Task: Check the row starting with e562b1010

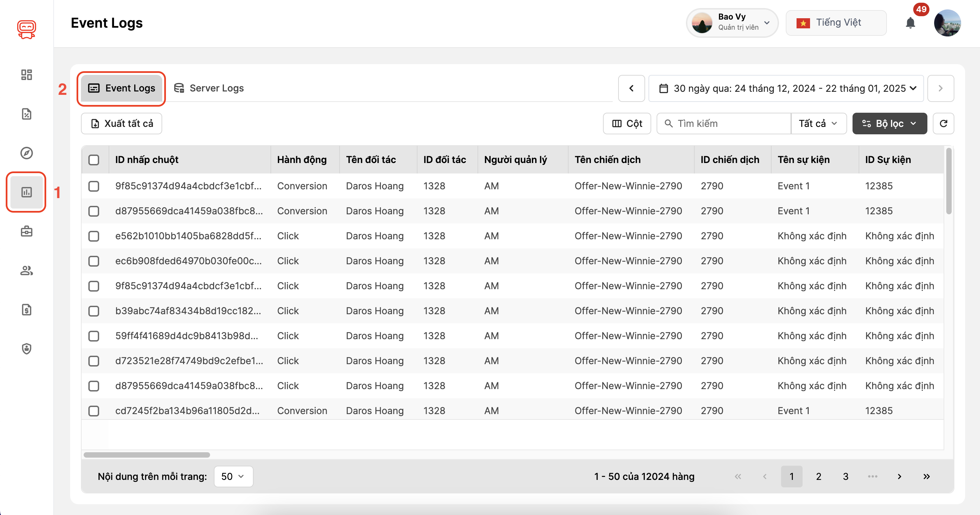Action: click(x=94, y=236)
